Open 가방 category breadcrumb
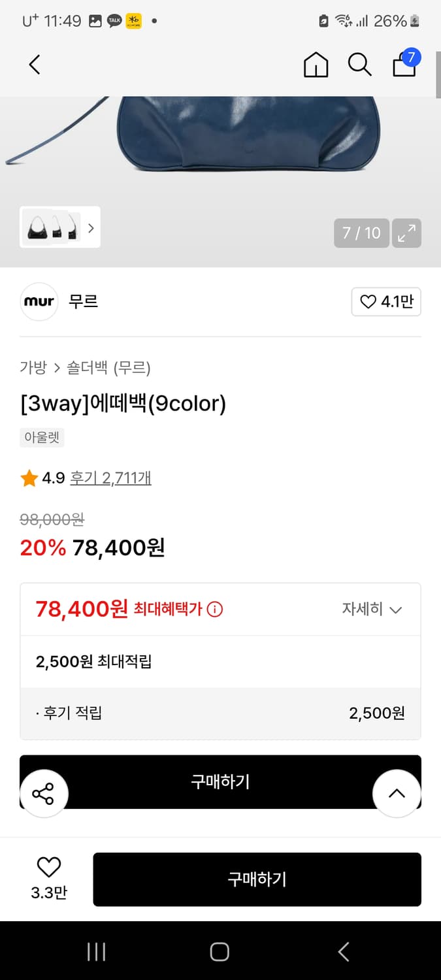Screen dimensions: 441x980 tap(33, 368)
